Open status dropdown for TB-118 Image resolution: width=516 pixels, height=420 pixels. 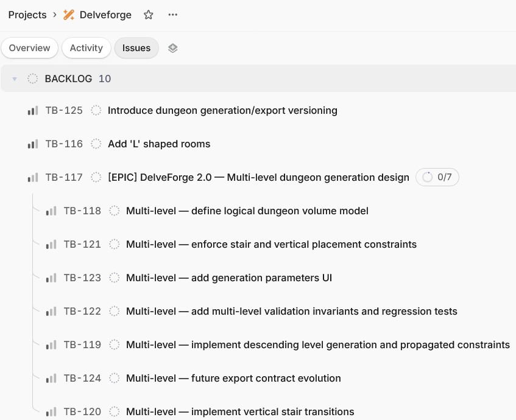coord(115,211)
